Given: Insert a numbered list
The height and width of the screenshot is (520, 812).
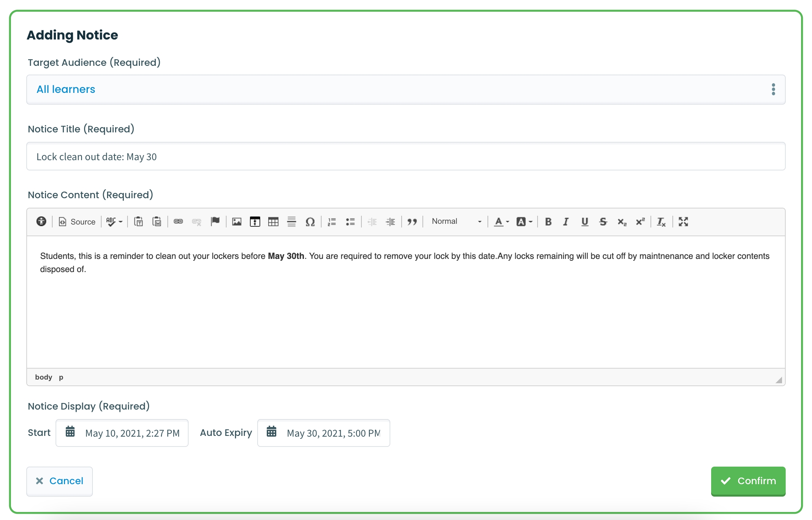Looking at the screenshot, I should pyautogui.click(x=332, y=222).
